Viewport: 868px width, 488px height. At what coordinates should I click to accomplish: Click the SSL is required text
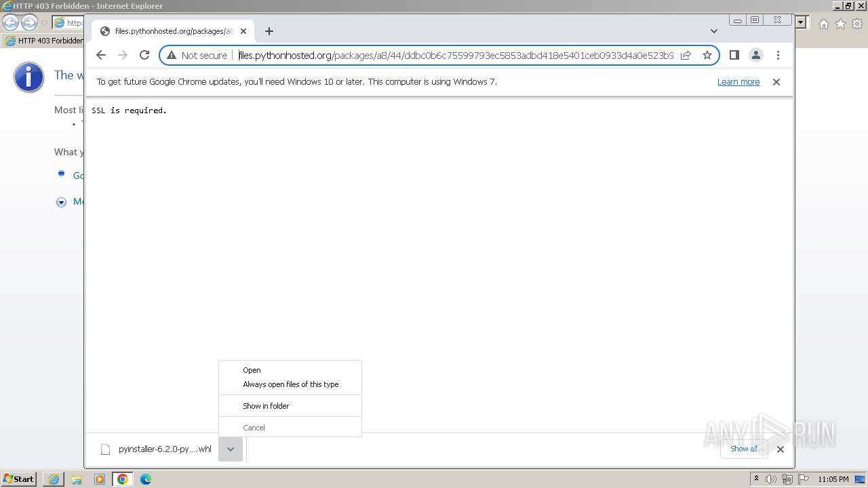point(129,110)
